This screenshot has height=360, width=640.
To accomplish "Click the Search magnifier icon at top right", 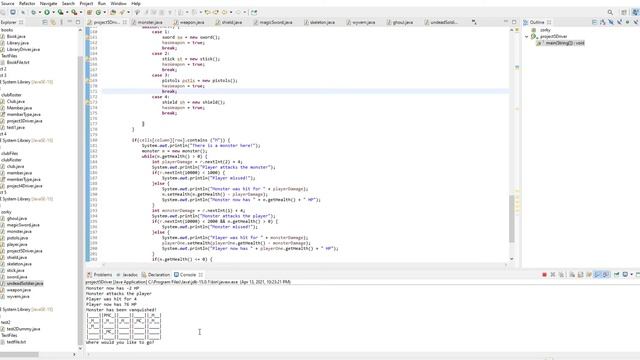I will (x=610, y=13).
